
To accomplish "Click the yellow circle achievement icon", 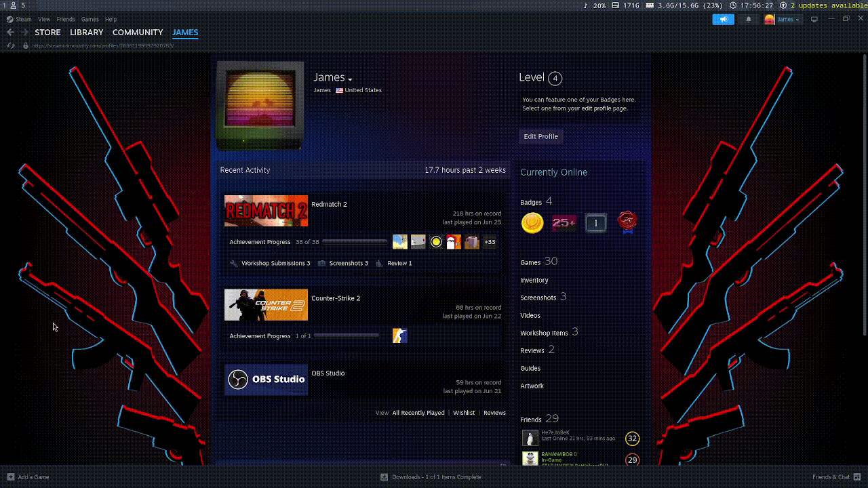I will [436, 242].
